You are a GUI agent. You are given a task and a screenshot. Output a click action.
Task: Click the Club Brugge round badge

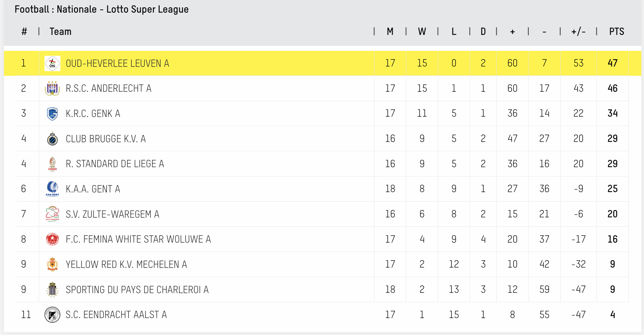(x=52, y=139)
